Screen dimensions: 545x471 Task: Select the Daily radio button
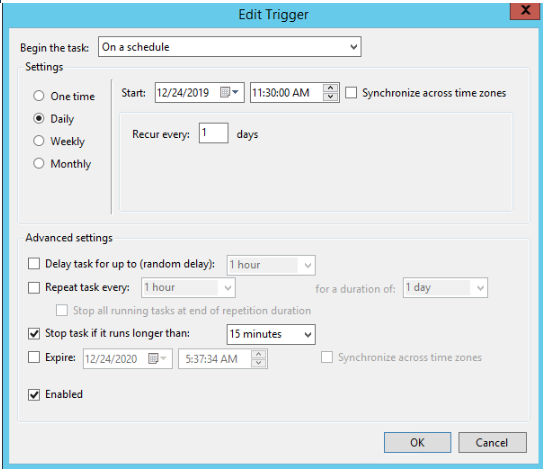click(39, 119)
